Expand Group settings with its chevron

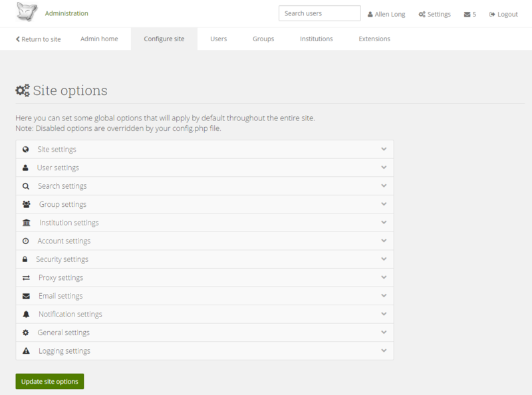tap(384, 204)
